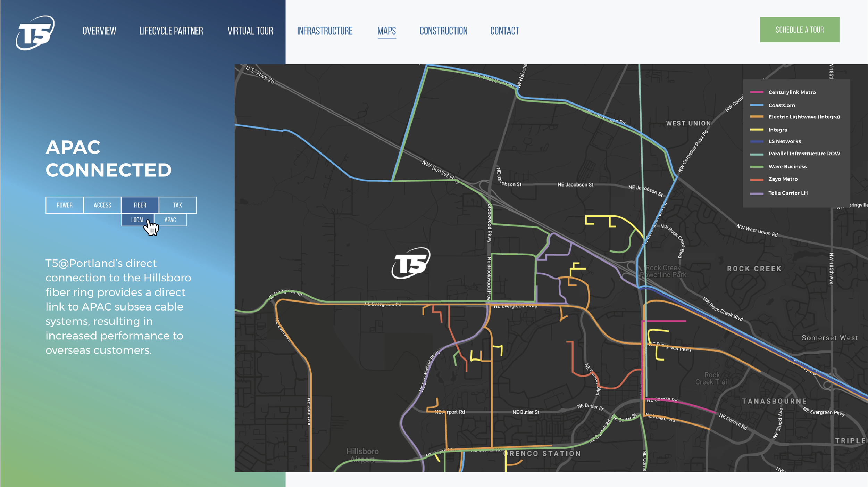Switch to the Tax tab

(177, 205)
